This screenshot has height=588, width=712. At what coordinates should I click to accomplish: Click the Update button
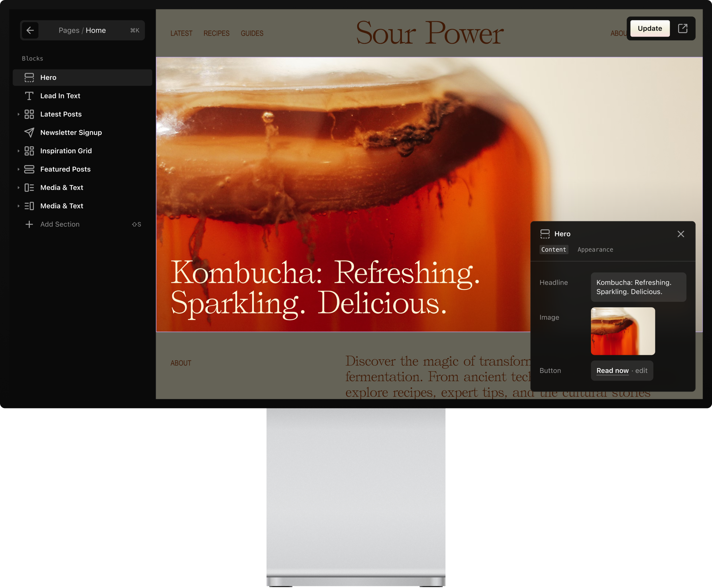coord(650,29)
